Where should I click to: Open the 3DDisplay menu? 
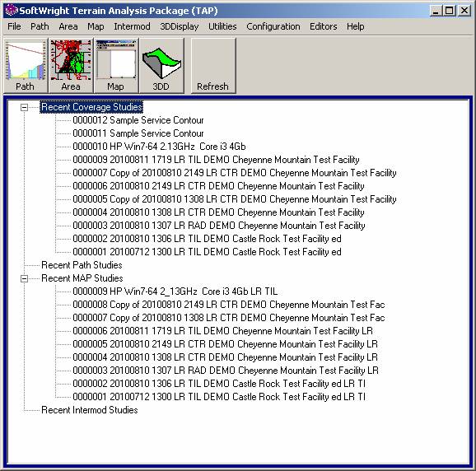tap(180, 26)
